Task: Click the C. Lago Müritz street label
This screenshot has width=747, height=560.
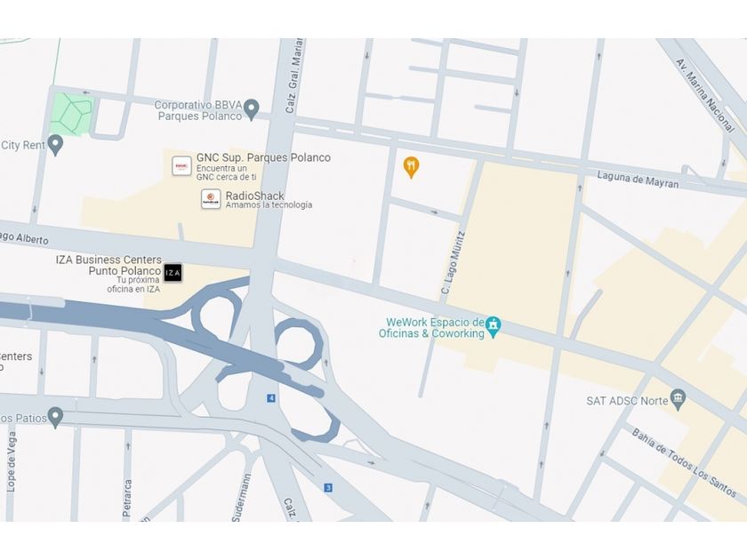Action: [452, 262]
